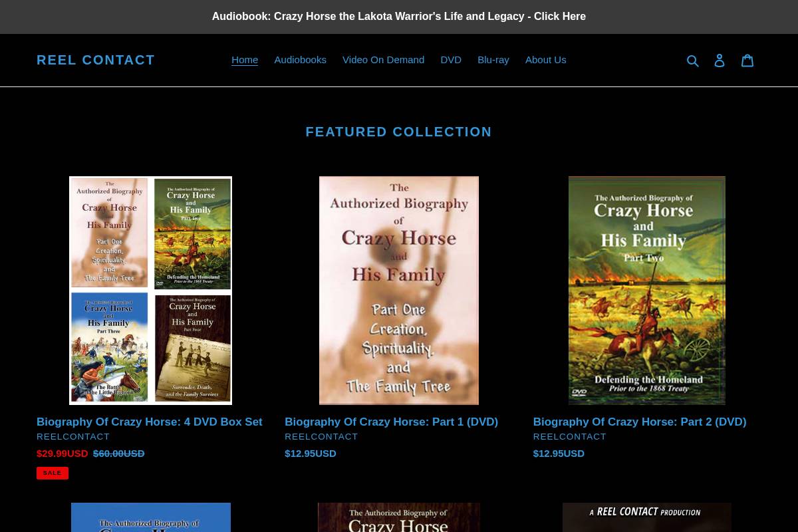Open the Audiobook announcement banner link

(399, 17)
